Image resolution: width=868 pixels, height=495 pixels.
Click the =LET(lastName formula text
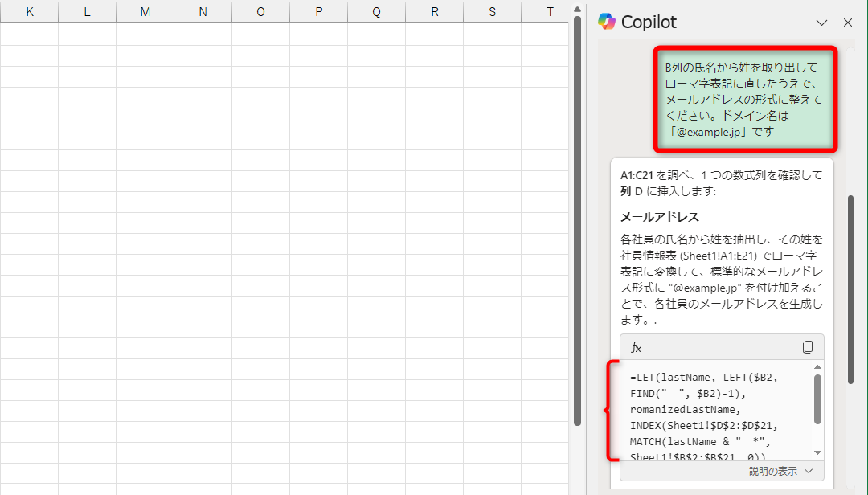coord(704,418)
